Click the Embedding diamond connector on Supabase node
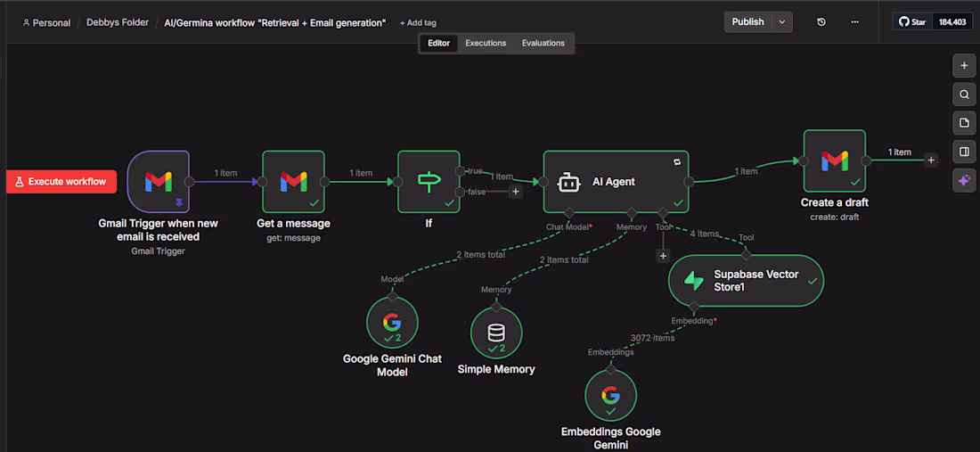This screenshot has width=980, height=452. pos(694,307)
